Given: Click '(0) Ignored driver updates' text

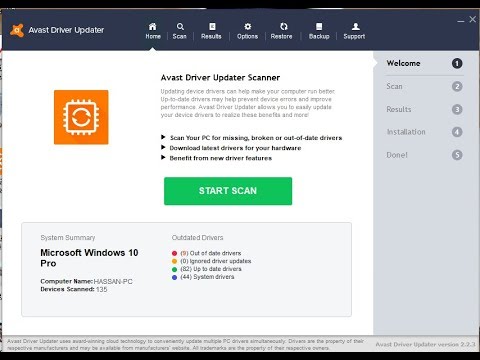Looking at the screenshot, I should click(216, 261).
